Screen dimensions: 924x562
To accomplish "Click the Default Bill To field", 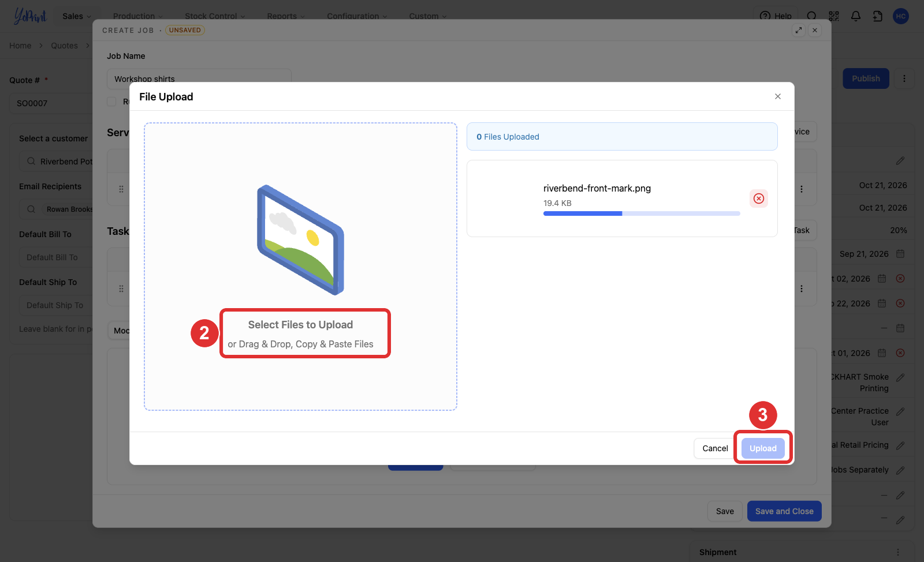I will click(x=56, y=257).
